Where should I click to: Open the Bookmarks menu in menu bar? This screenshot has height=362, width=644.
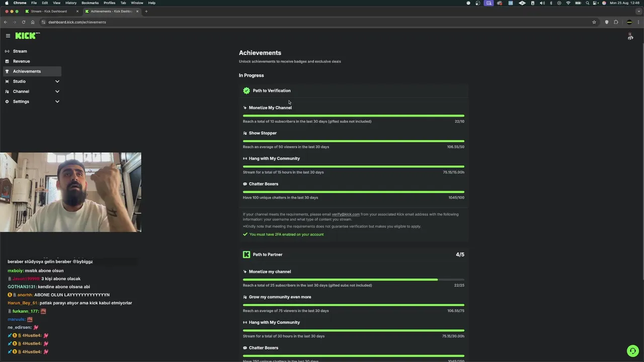click(x=90, y=3)
